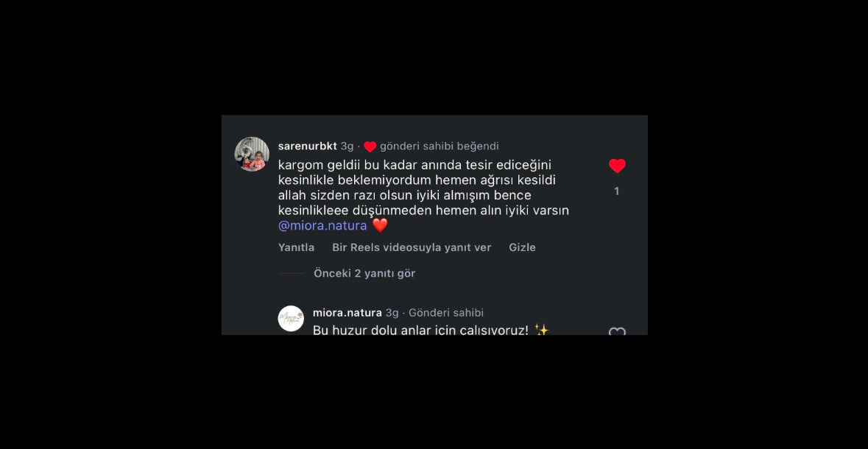Open miora.natura's round logo avatar
The height and width of the screenshot is (449, 868).
tap(291, 318)
